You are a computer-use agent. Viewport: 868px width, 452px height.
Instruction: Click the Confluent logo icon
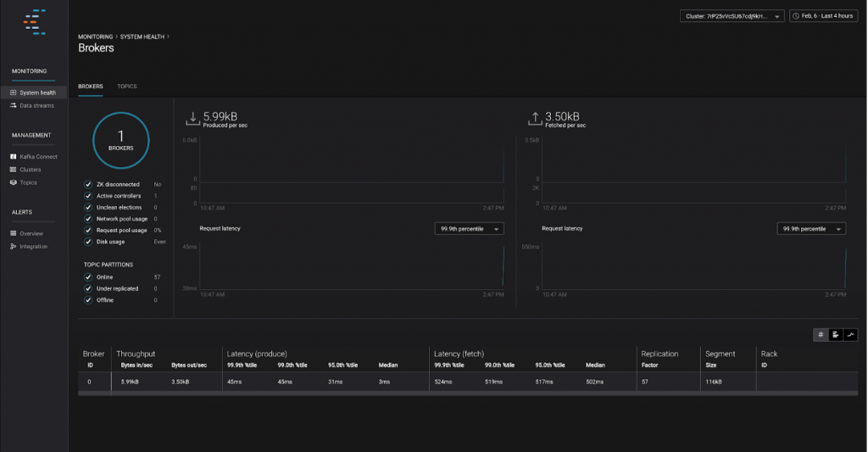click(34, 21)
